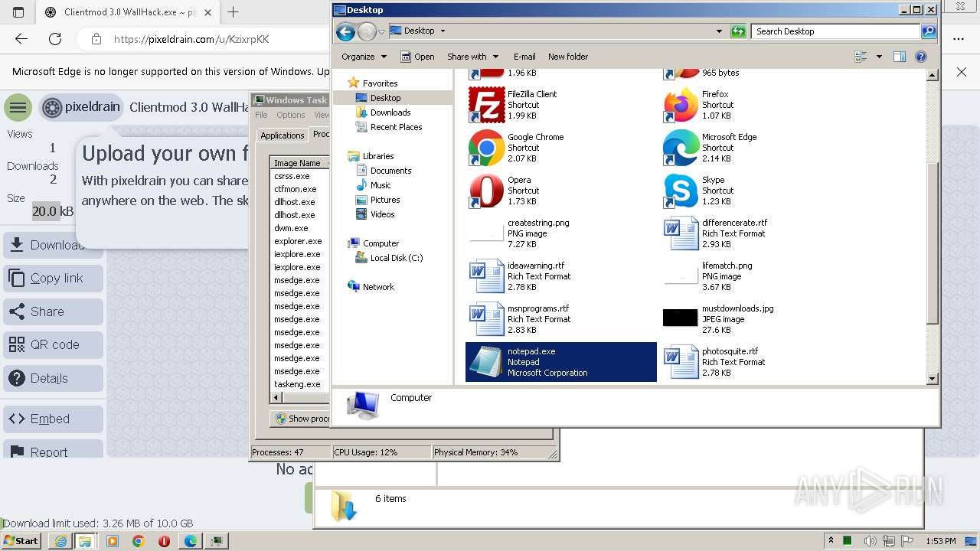Open Explorer help button

921,57
